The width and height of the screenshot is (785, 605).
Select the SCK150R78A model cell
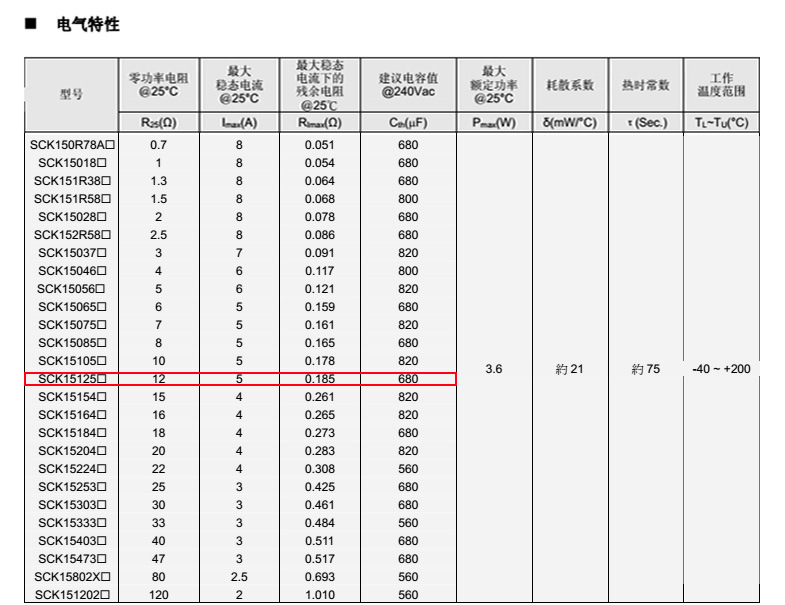tap(71, 145)
